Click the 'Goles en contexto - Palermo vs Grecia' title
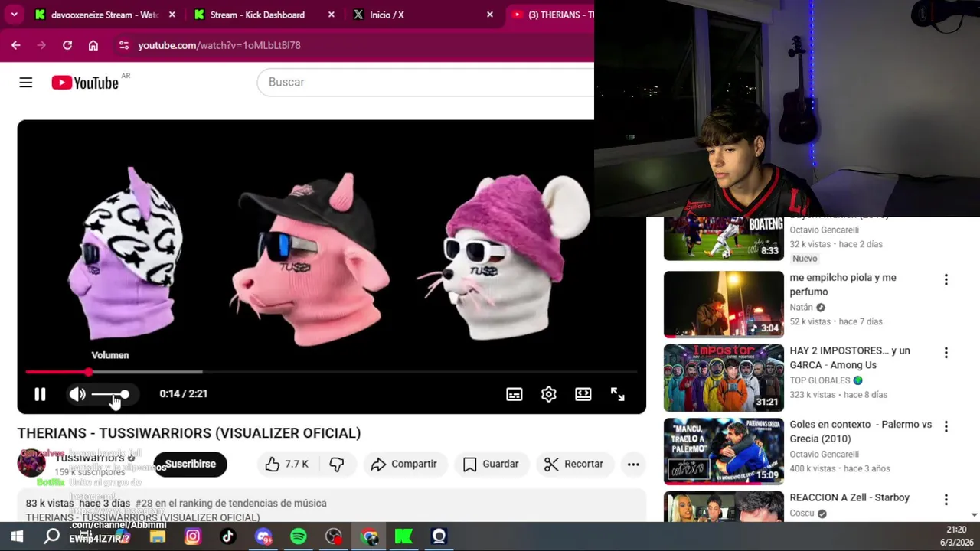The width and height of the screenshot is (980, 551). [861, 432]
